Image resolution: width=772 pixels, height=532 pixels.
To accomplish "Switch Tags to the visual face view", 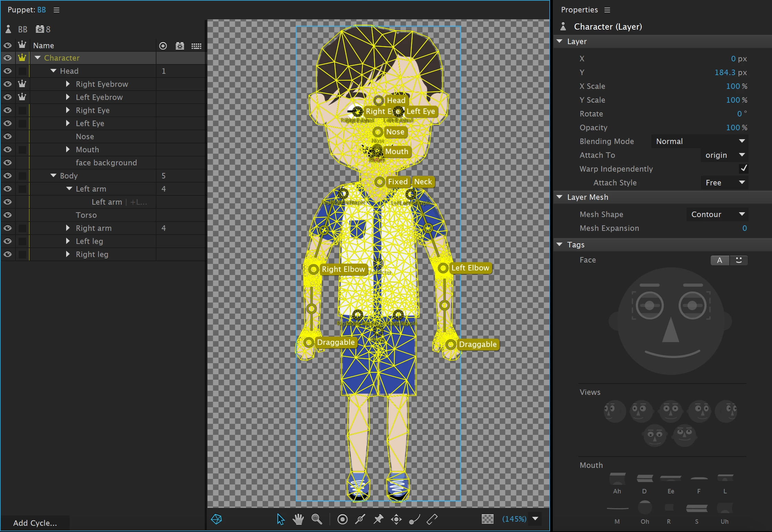I will (739, 260).
